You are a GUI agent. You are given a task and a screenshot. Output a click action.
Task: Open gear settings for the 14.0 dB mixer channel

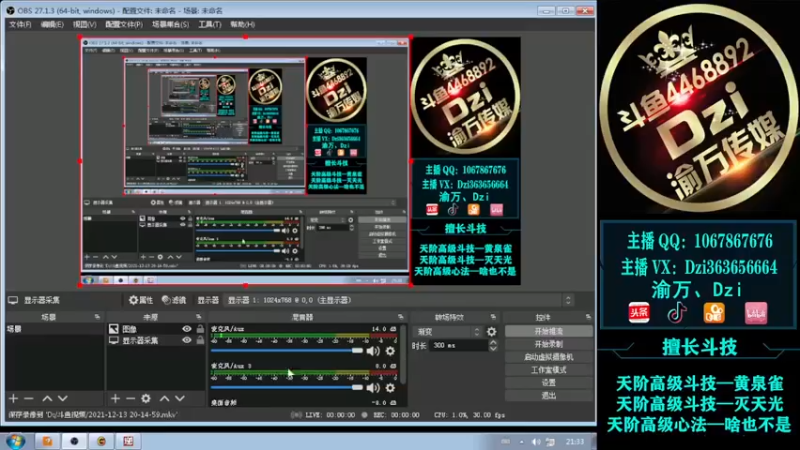point(390,351)
